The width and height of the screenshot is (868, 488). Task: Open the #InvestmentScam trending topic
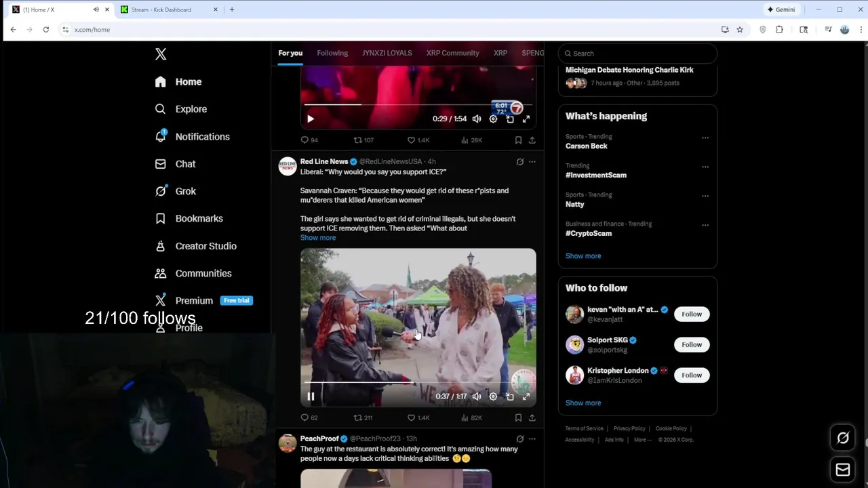point(596,175)
